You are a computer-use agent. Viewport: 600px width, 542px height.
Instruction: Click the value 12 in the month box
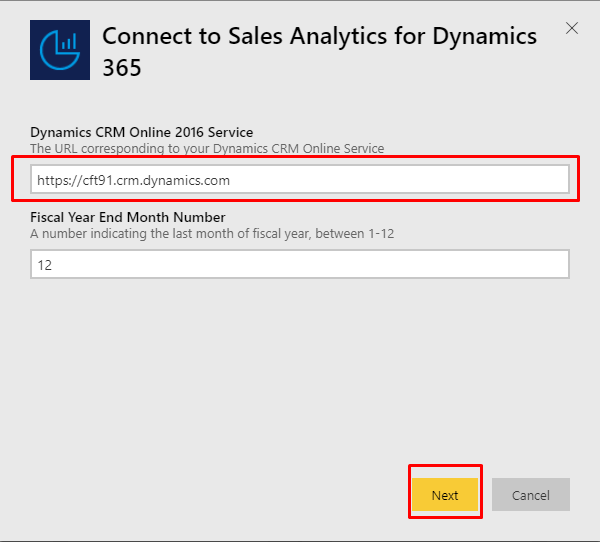coord(45,265)
